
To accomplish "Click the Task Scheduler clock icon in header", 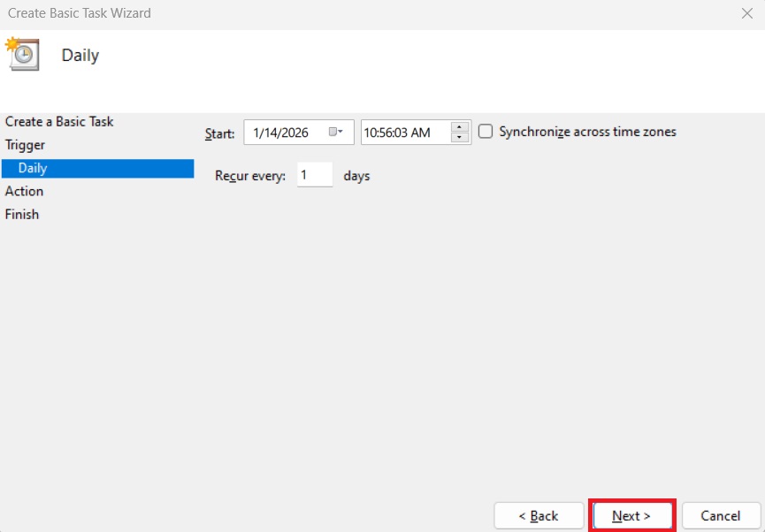I will point(22,54).
